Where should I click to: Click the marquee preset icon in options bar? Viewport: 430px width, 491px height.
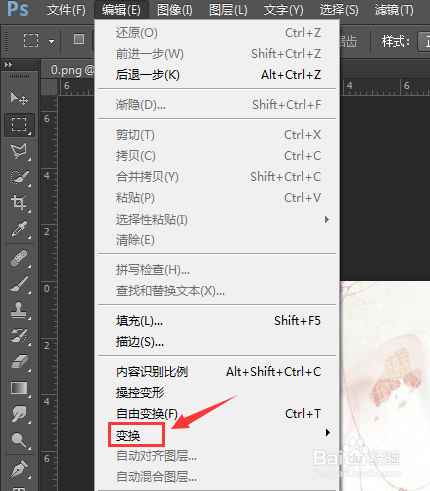tap(31, 41)
